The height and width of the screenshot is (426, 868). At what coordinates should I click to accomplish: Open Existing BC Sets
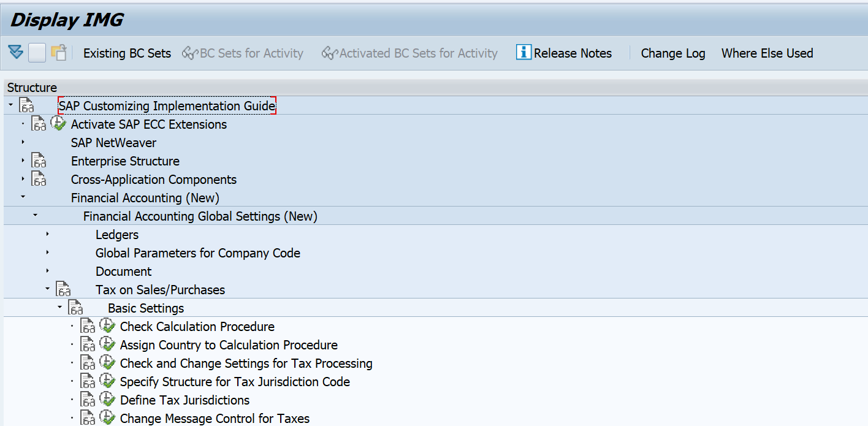click(x=127, y=53)
